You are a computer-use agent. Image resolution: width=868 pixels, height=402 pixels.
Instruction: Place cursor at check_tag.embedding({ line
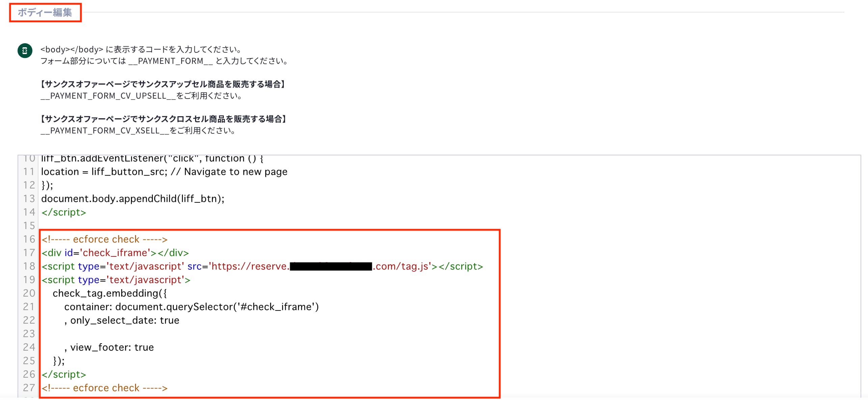click(x=110, y=293)
